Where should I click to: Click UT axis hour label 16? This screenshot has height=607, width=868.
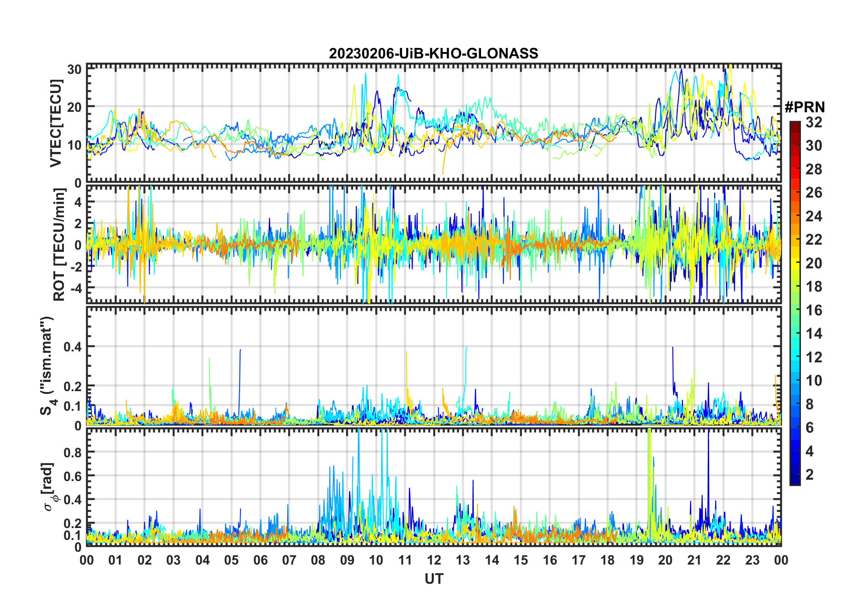pos(550,560)
